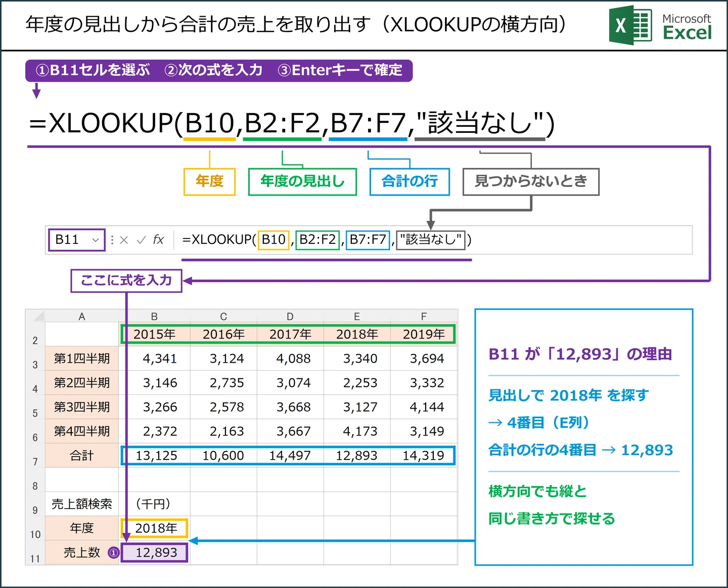The width and height of the screenshot is (728, 588).
Task: Click cell with 2016年 header
Action: click(x=223, y=334)
